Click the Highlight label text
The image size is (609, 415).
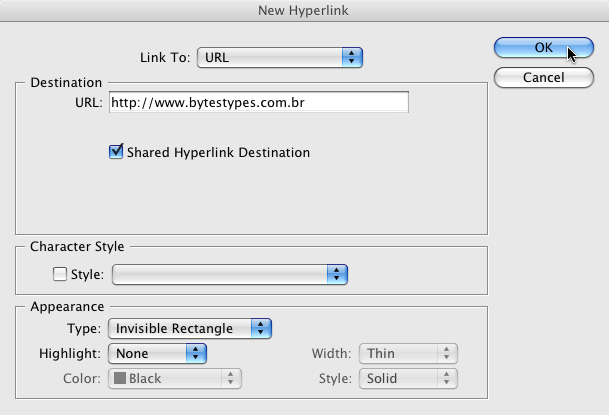coord(70,354)
